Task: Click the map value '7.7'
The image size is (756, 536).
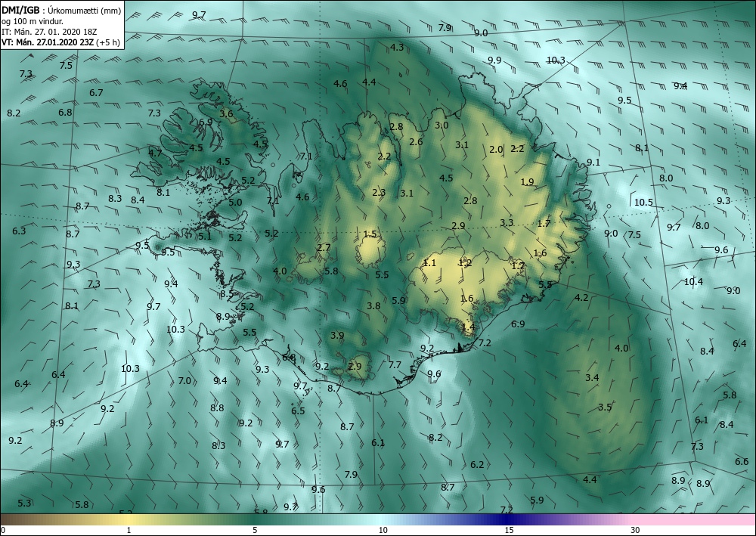Action: pyautogui.click(x=395, y=365)
